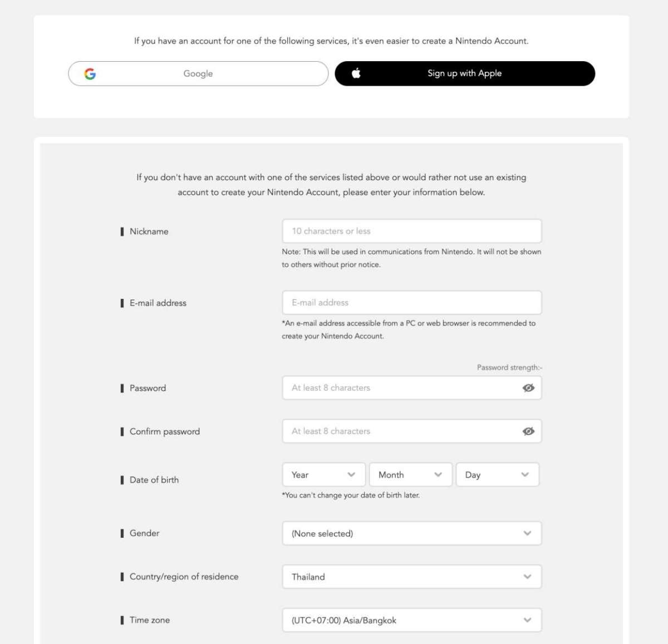Viewport: 668px width, 644px height.
Task: Open the Gender selection dropdown
Action: [411, 533]
